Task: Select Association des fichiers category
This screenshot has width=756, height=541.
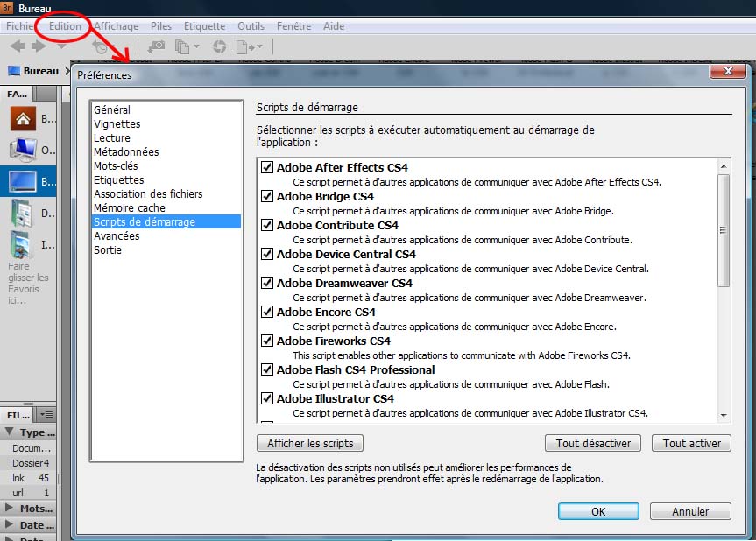Action: pyautogui.click(x=148, y=193)
